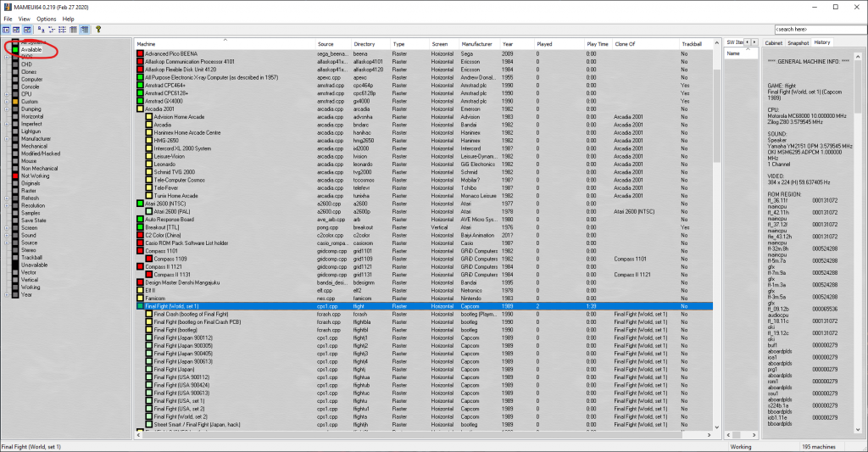Switch to Details view toolbar icon

(75, 29)
